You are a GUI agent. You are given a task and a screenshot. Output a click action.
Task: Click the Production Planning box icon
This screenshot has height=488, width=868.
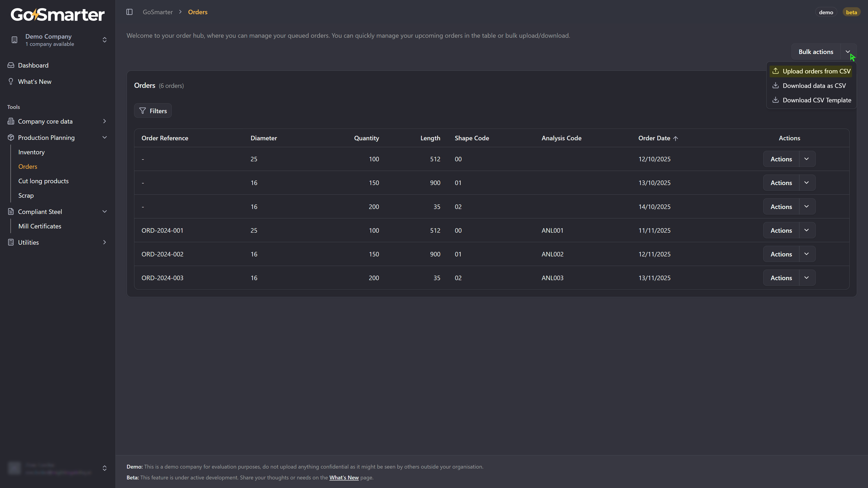[11, 137]
